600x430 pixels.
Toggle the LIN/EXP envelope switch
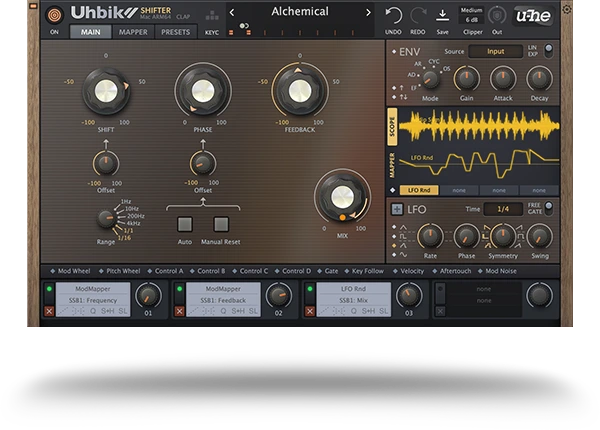click(547, 50)
